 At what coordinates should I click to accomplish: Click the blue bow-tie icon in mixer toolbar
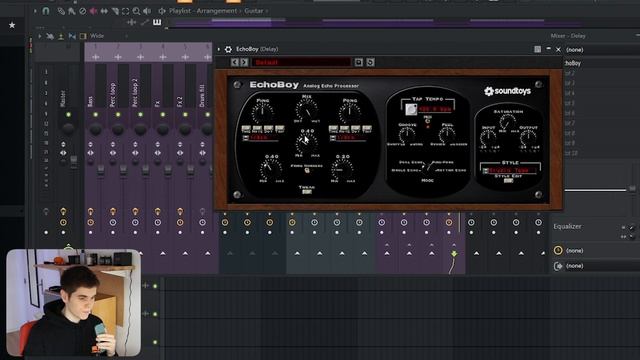click(72, 36)
